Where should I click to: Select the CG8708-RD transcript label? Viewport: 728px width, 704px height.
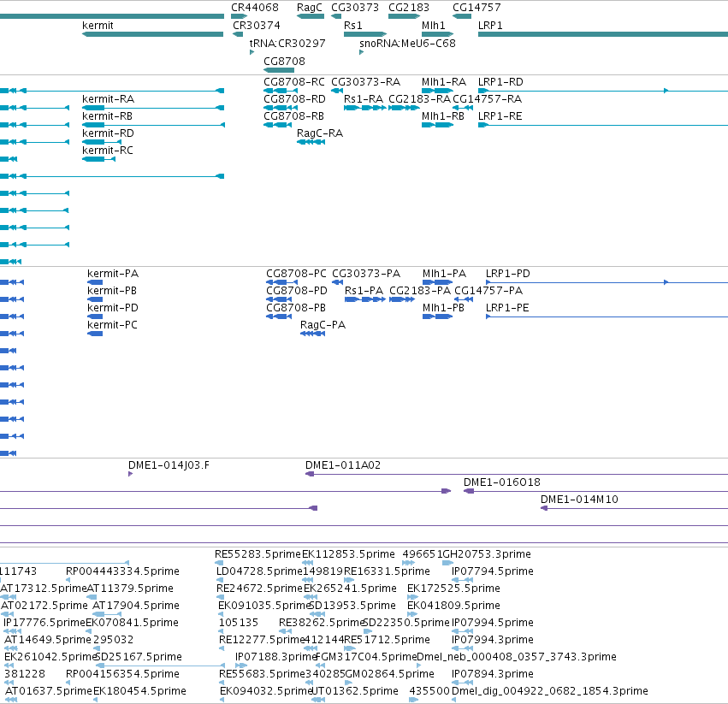(x=294, y=99)
